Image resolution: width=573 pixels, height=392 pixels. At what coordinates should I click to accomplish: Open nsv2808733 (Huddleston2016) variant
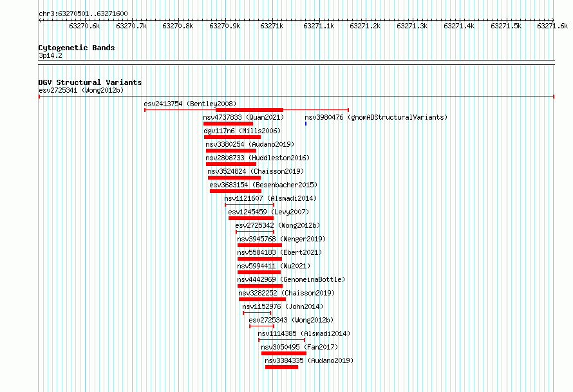coord(258,158)
